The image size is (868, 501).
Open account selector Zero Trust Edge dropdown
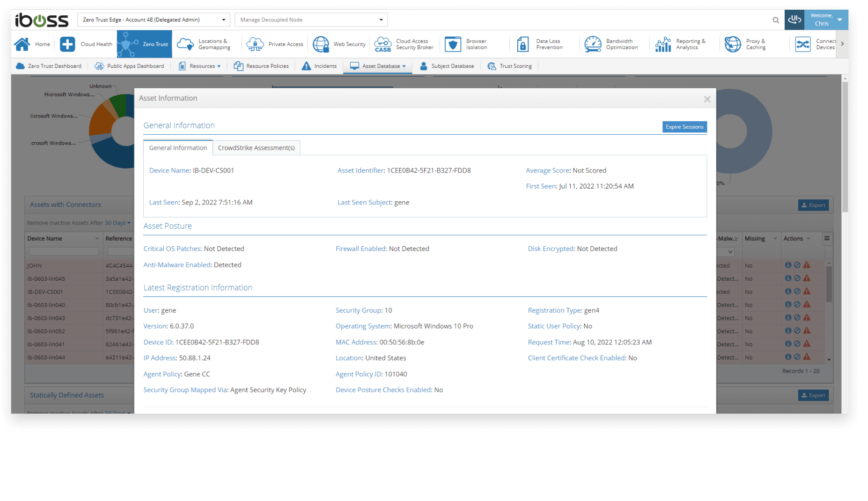click(x=154, y=20)
